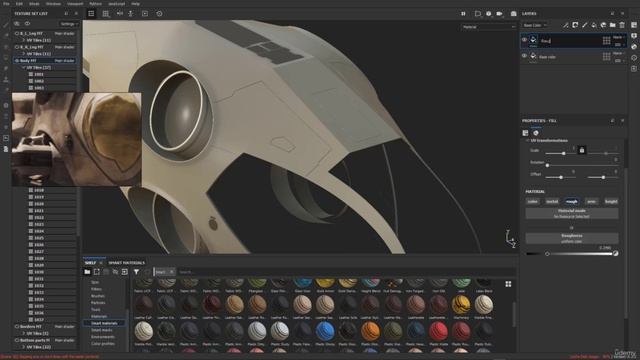The width and height of the screenshot is (640, 360).
Task: Open blend mode dropdown of Base color layer
Action: (x=618, y=53)
